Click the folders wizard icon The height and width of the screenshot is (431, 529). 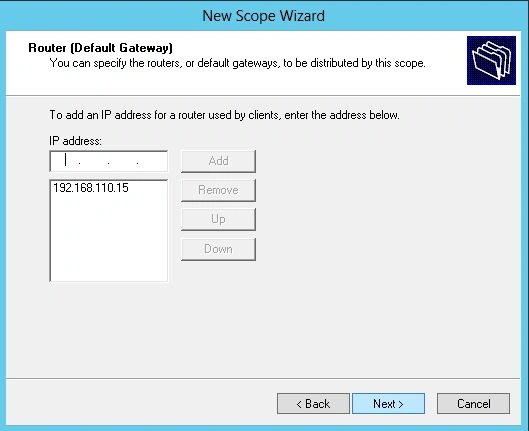pos(491,60)
